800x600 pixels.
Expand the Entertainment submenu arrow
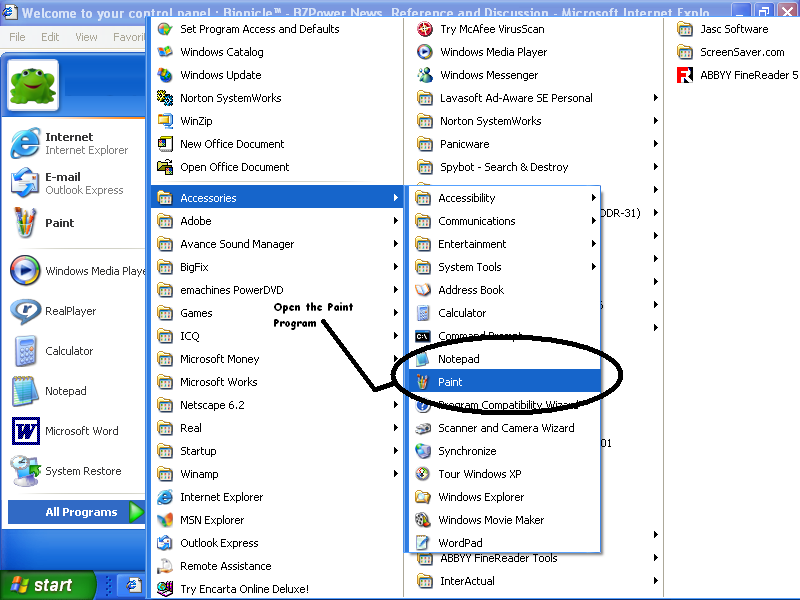pos(593,243)
